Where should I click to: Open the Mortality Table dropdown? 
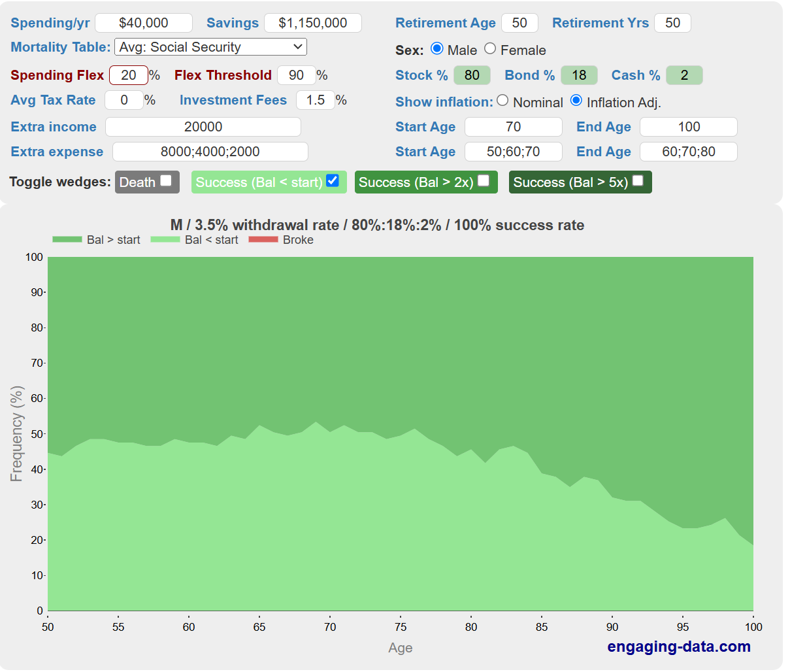tap(210, 47)
